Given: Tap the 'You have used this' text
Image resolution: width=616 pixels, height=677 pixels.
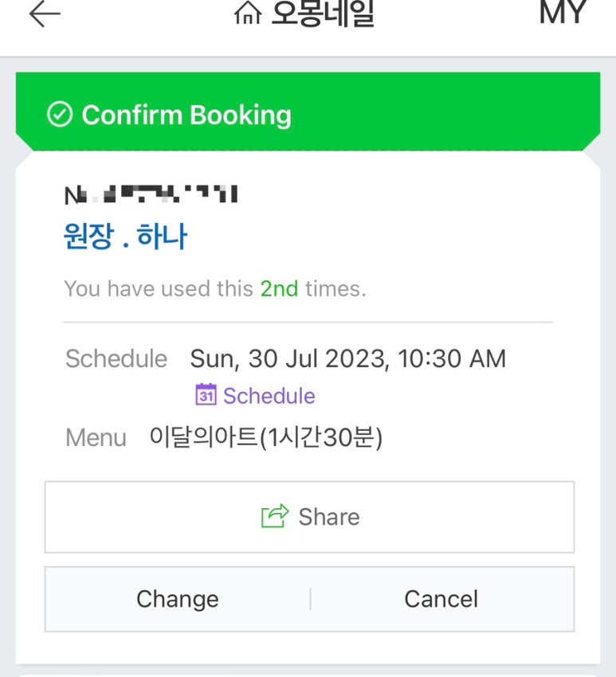Looking at the screenshot, I should pos(159,288).
